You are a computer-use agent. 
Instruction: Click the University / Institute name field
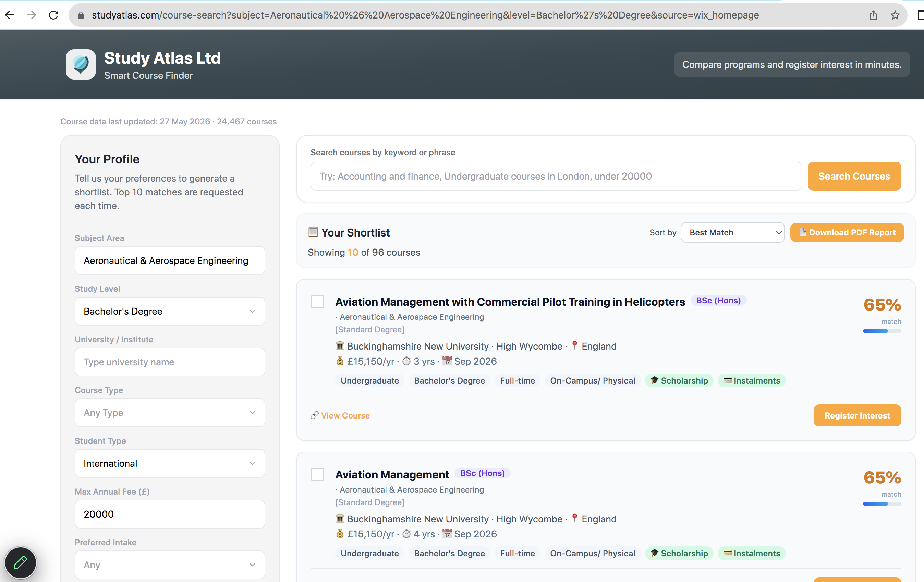[x=170, y=362]
